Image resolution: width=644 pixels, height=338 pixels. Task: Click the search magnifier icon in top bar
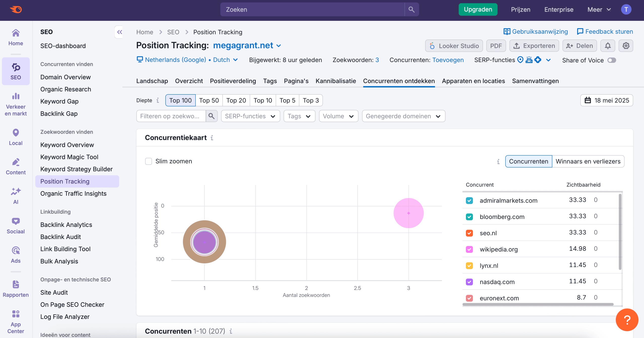(x=412, y=10)
